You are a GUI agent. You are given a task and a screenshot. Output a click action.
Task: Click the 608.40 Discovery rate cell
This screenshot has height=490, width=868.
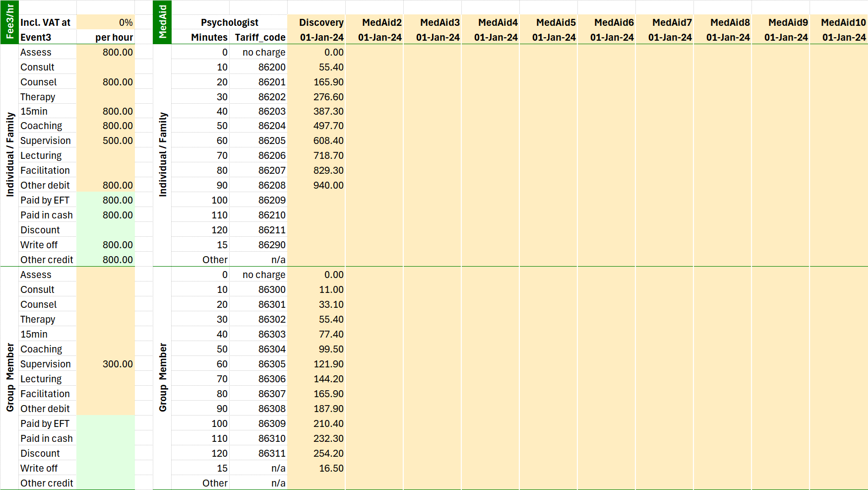coord(316,140)
